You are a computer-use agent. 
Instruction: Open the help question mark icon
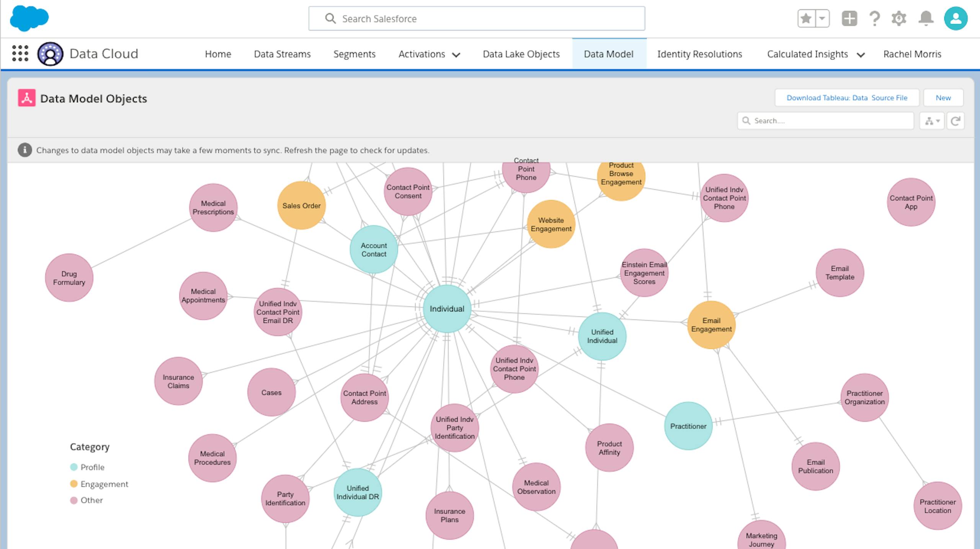click(874, 18)
